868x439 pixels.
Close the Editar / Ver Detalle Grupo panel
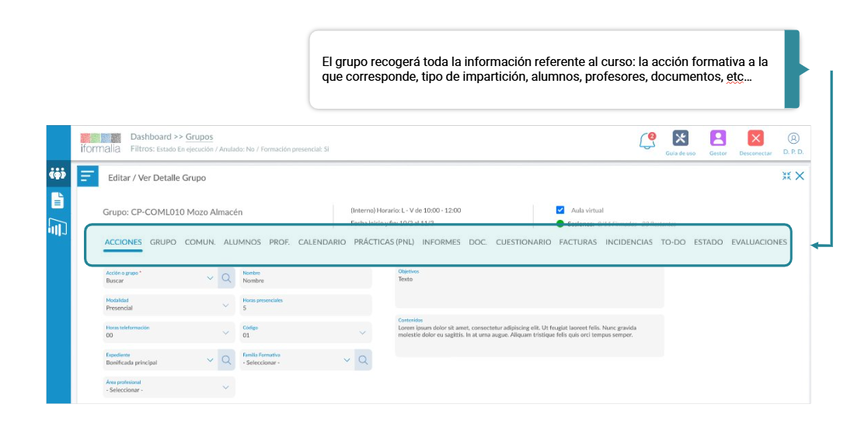(x=800, y=176)
